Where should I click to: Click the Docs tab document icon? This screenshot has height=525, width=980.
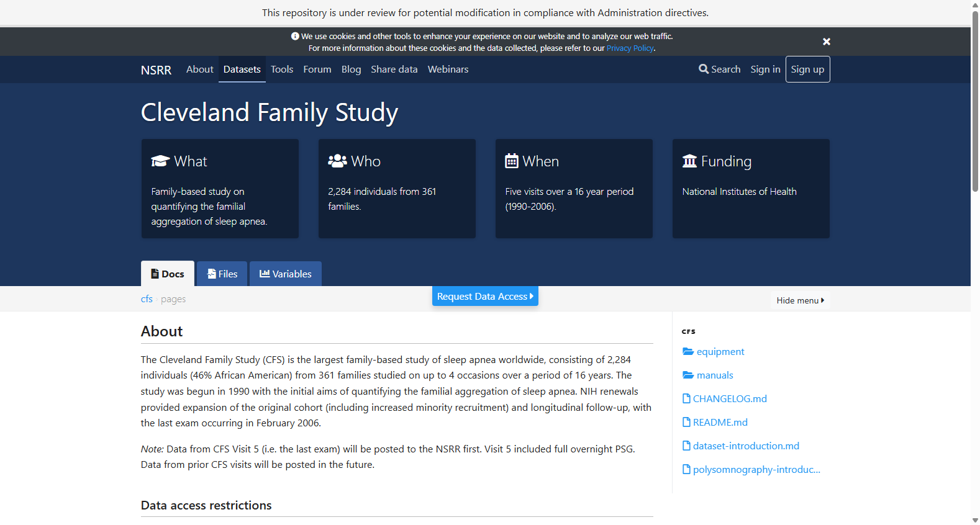155,274
